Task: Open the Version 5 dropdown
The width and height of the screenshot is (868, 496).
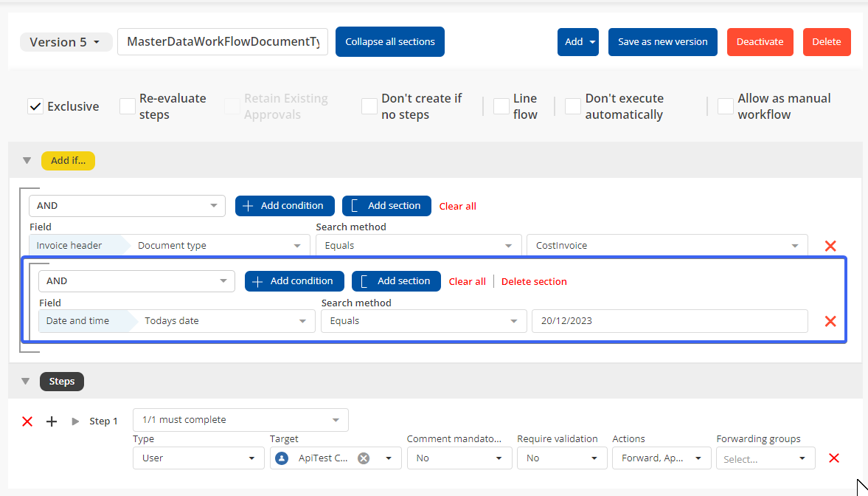Action: pos(66,42)
